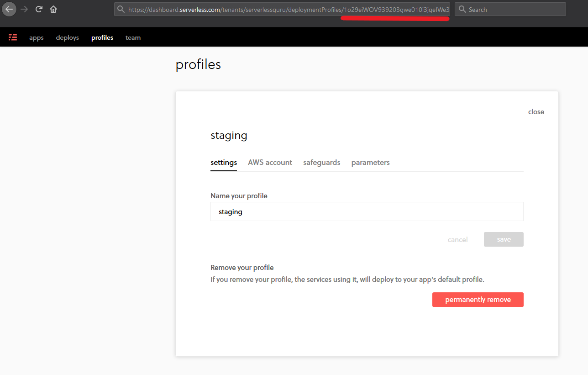The width and height of the screenshot is (588, 375).
Task: Focus the profile name field containing staging
Action: pos(367,212)
